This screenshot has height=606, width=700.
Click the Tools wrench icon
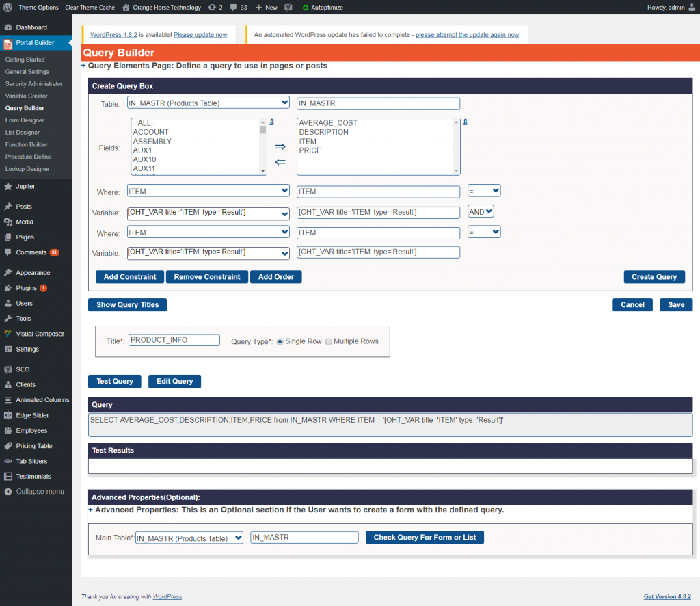tap(8, 319)
